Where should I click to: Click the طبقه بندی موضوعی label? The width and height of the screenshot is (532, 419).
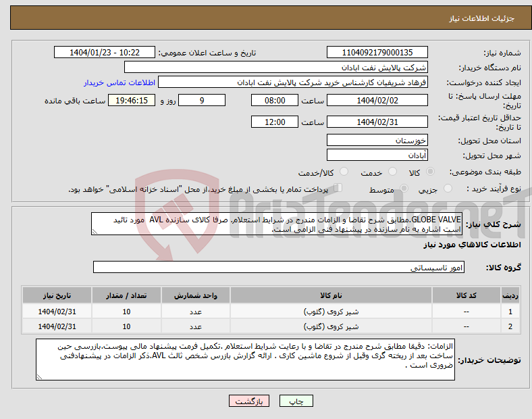485,172
